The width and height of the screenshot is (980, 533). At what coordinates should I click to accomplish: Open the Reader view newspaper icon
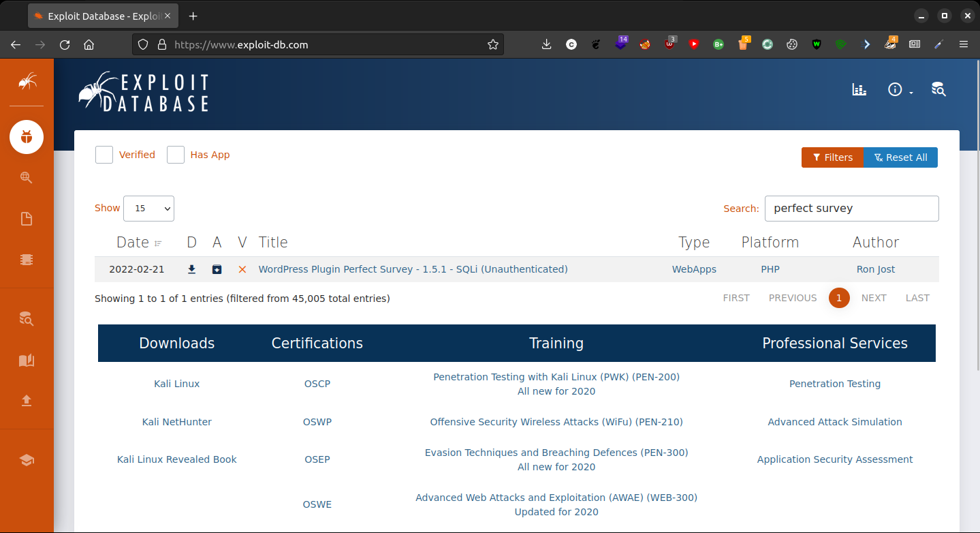pyautogui.click(x=915, y=44)
